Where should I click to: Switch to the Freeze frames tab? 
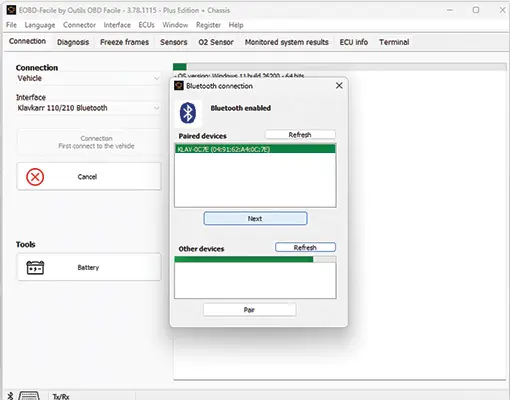124,42
